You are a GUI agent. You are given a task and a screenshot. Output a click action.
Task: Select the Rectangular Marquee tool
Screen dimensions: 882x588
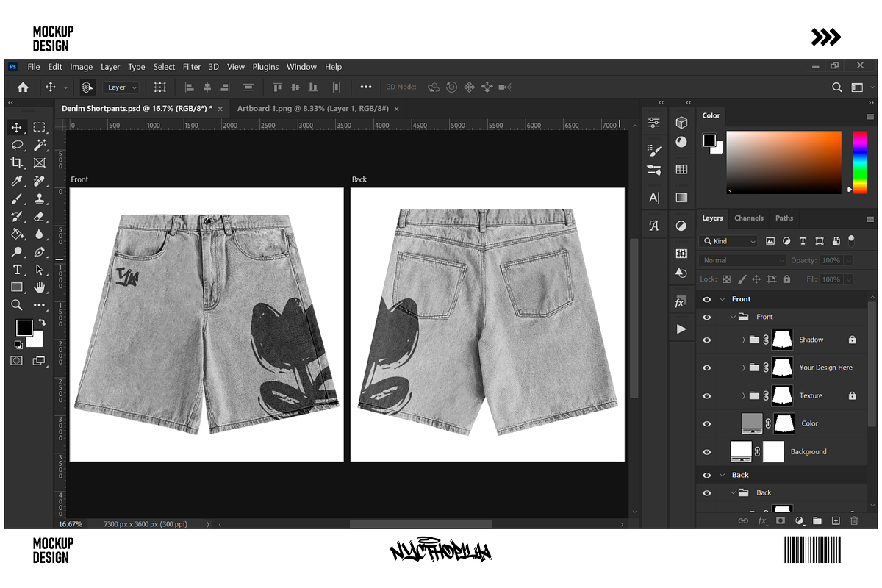click(40, 127)
